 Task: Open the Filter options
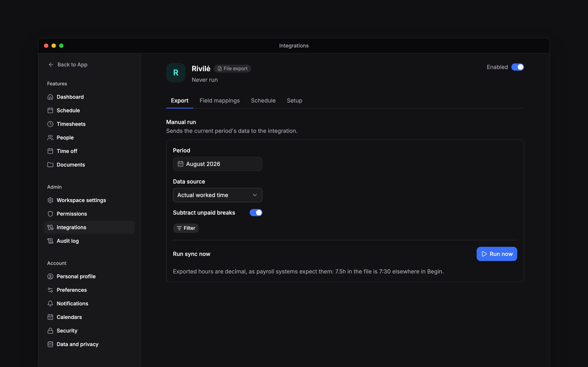pos(186,228)
